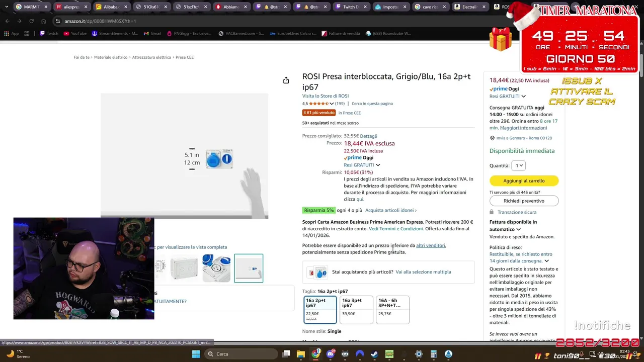Screen dimensions: 644x362
Task: Select the 16A - 6h 3P+N+T size option
Action: pyautogui.click(x=392, y=310)
